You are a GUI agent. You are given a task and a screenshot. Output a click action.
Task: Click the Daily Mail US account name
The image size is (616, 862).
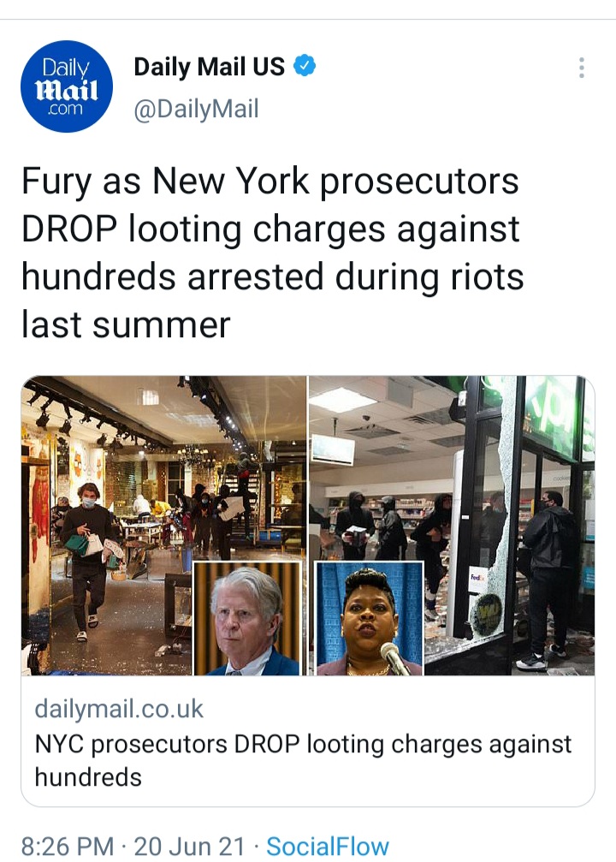click(209, 67)
